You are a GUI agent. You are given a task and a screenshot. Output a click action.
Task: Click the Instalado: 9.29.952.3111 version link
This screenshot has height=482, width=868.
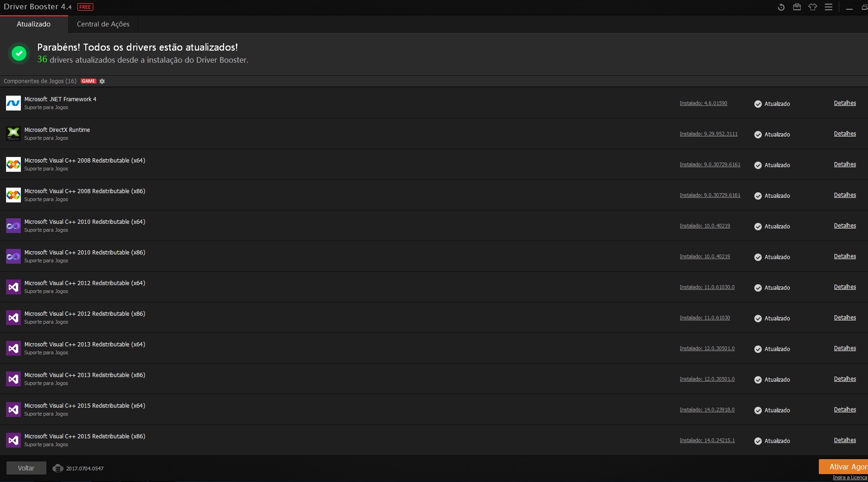click(x=708, y=134)
